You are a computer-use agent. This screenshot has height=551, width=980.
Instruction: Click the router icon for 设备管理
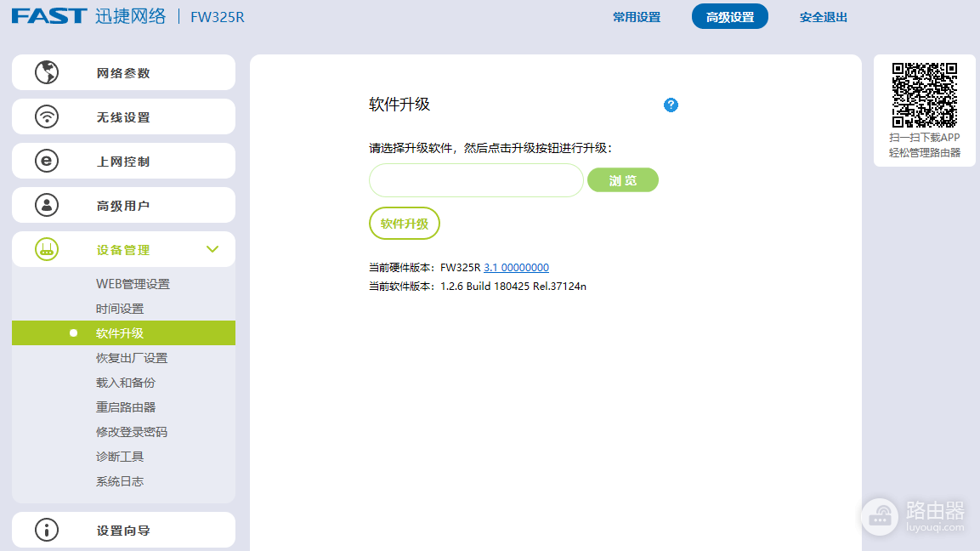tap(47, 249)
